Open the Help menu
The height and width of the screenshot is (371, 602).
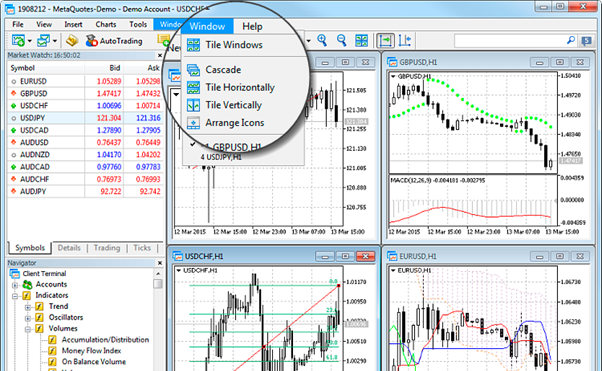(x=252, y=26)
